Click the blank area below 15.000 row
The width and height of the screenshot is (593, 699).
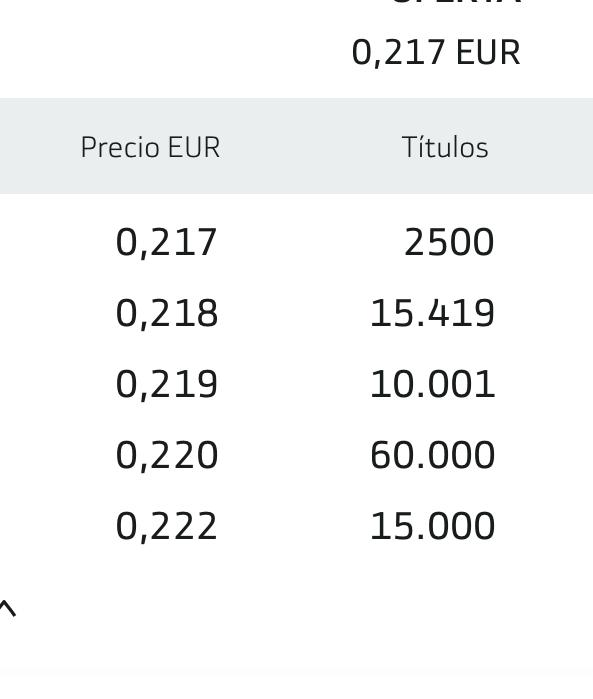click(x=296, y=624)
